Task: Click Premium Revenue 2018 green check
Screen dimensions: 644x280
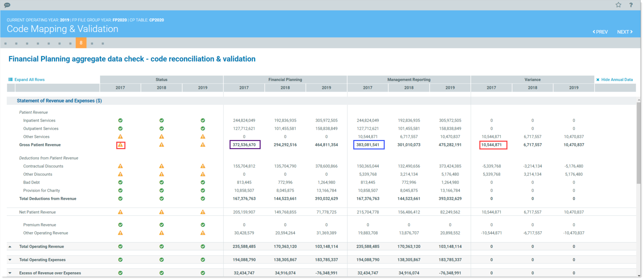Action: pos(162,225)
